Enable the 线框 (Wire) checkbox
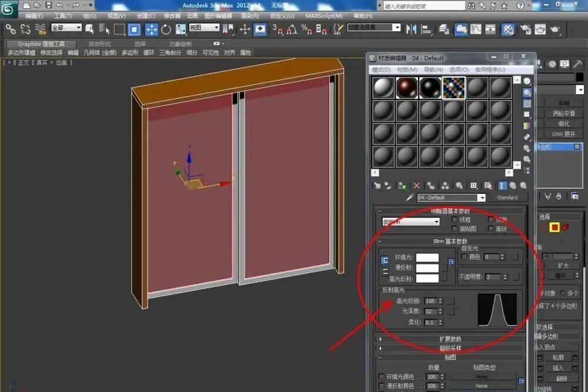This screenshot has height=392, width=588. tap(455, 219)
